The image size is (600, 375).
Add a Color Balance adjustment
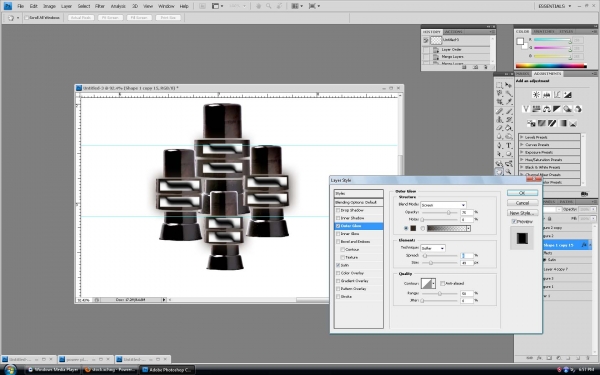[x=546, y=109]
